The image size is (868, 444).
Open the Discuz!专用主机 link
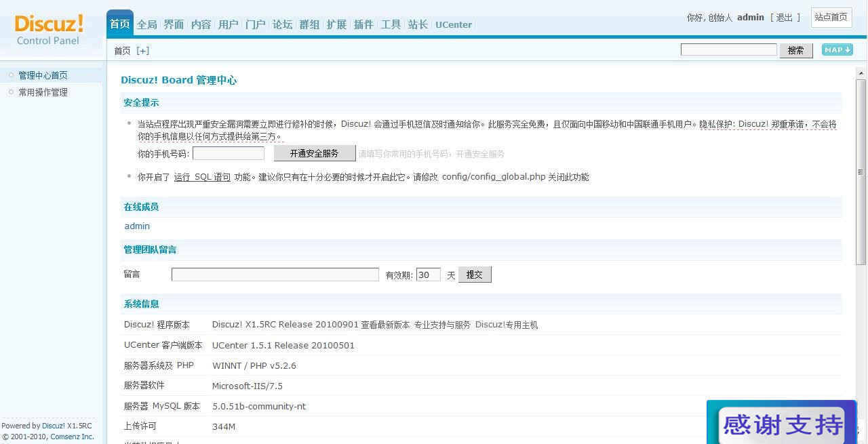point(507,325)
